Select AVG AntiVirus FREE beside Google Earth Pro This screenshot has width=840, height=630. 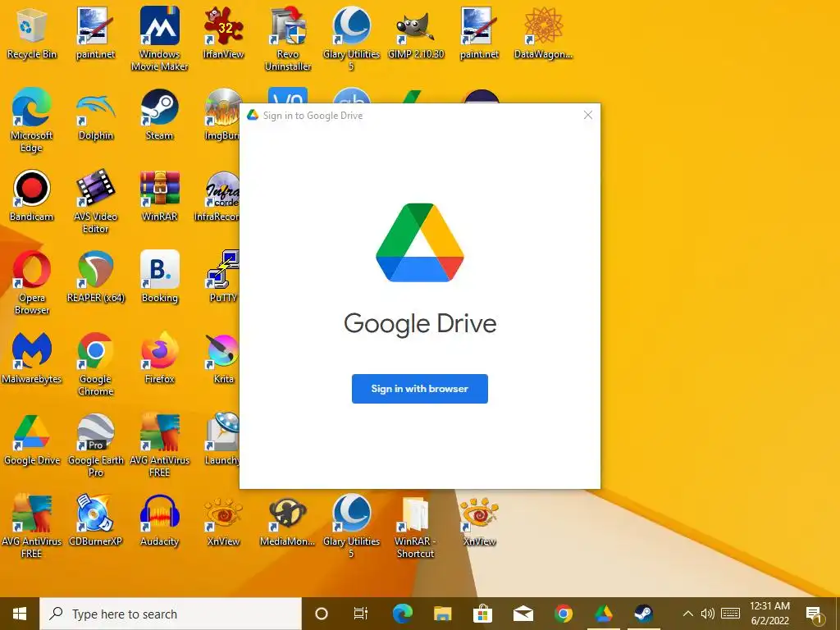pyautogui.click(x=160, y=445)
